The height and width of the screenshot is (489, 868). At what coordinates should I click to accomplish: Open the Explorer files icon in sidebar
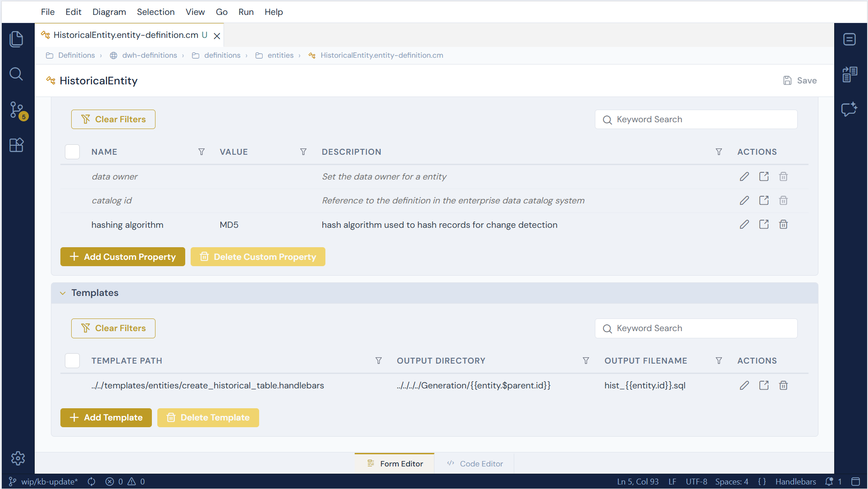click(17, 39)
